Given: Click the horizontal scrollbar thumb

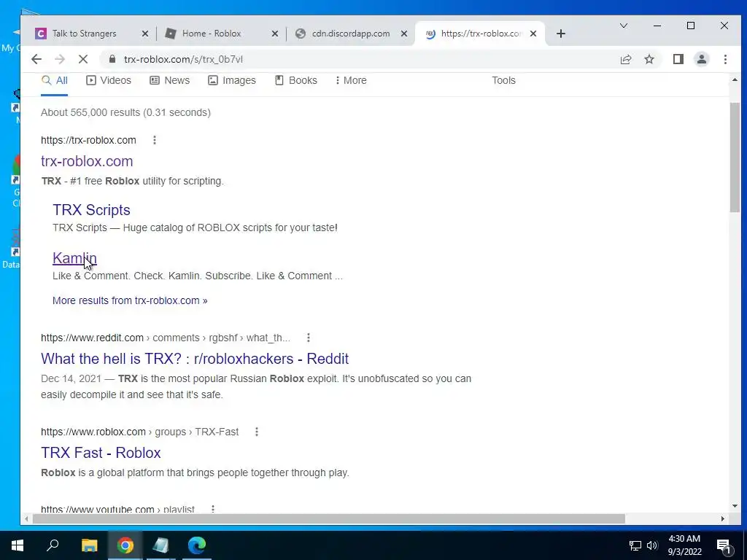Looking at the screenshot, I should 329,518.
